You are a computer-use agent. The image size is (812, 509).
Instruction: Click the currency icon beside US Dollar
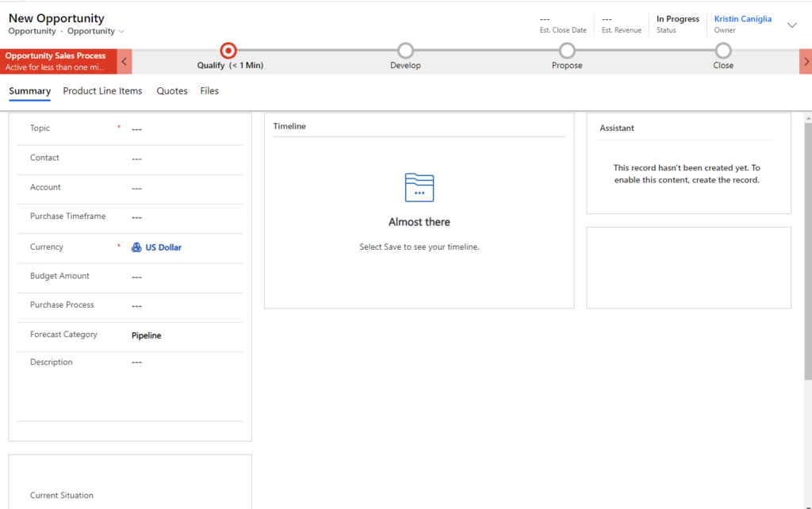click(x=136, y=247)
